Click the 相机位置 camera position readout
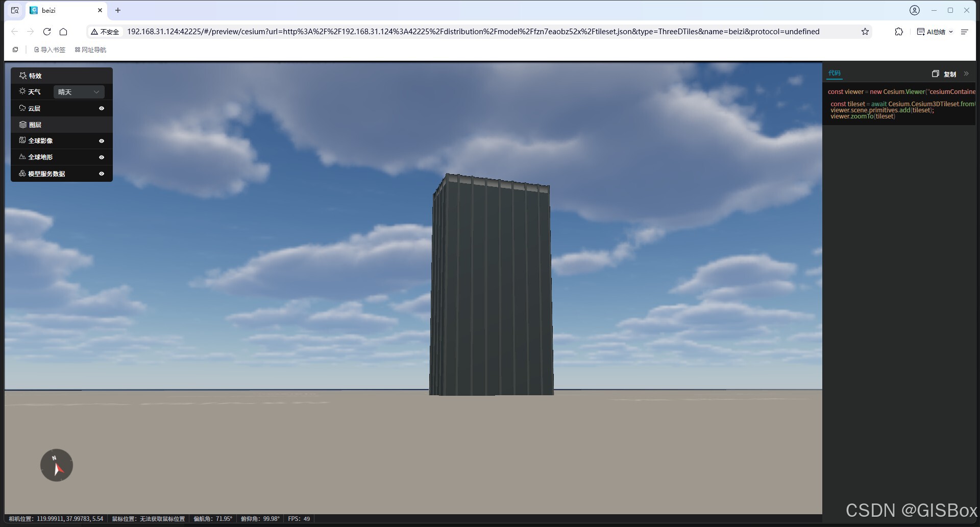980x527 pixels. [x=56, y=519]
